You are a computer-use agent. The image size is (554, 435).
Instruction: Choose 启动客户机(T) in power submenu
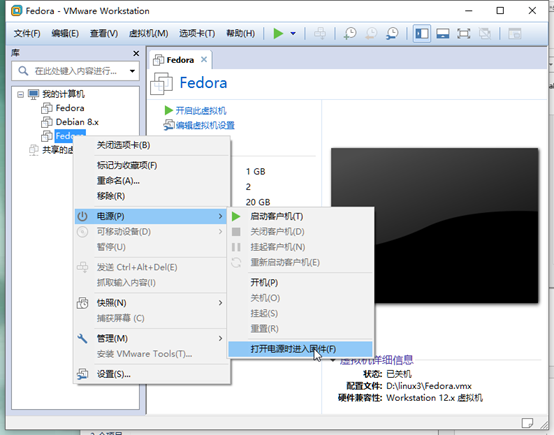tap(301, 216)
